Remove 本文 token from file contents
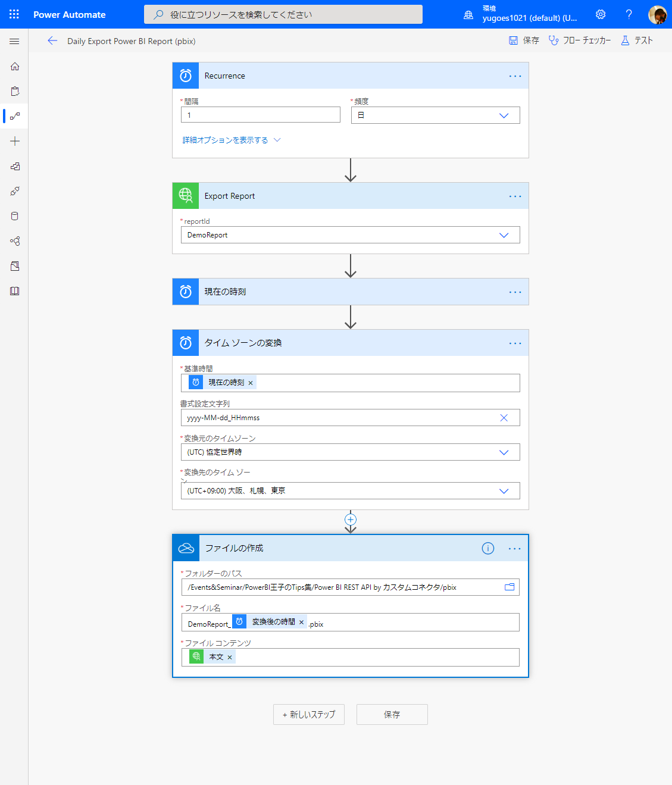 tap(230, 657)
